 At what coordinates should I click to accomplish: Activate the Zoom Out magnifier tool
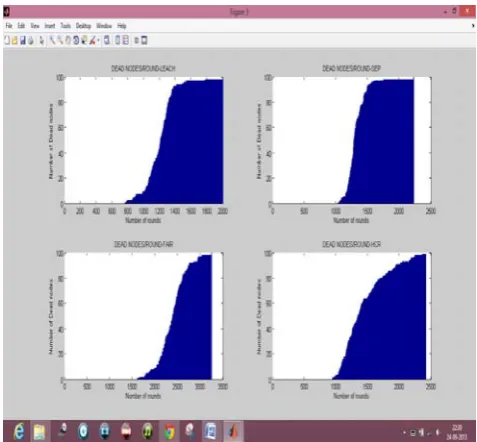[60, 40]
